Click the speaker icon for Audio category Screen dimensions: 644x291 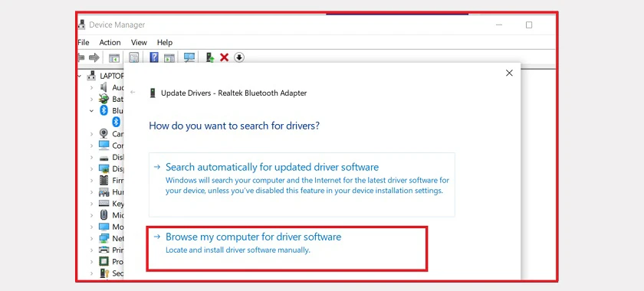tap(104, 87)
